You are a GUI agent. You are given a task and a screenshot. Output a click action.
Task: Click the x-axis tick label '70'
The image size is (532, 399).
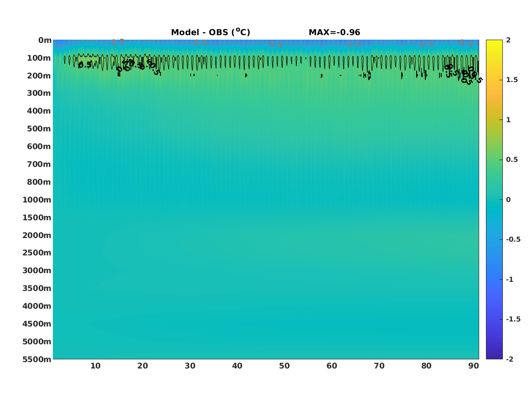[379, 366]
